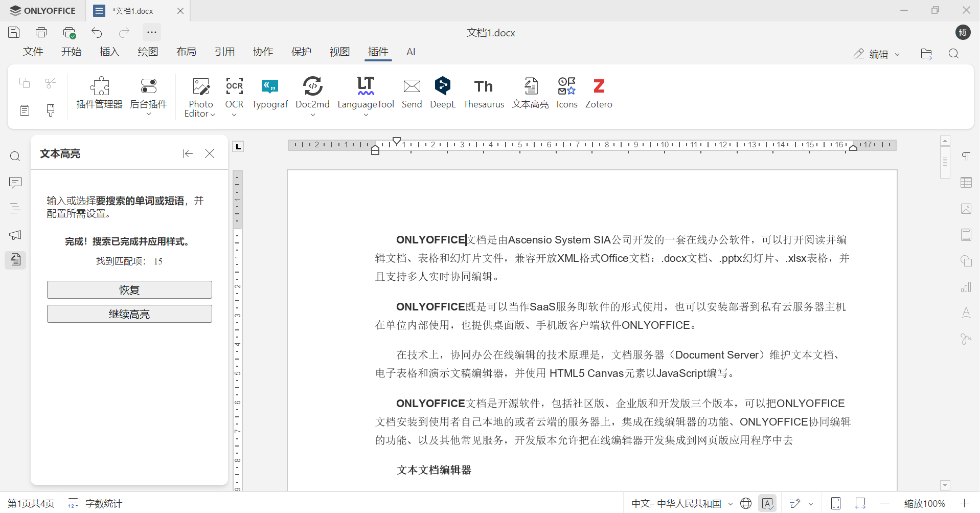Expand the 编辑 editing mode dropdown

[x=876, y=54]
